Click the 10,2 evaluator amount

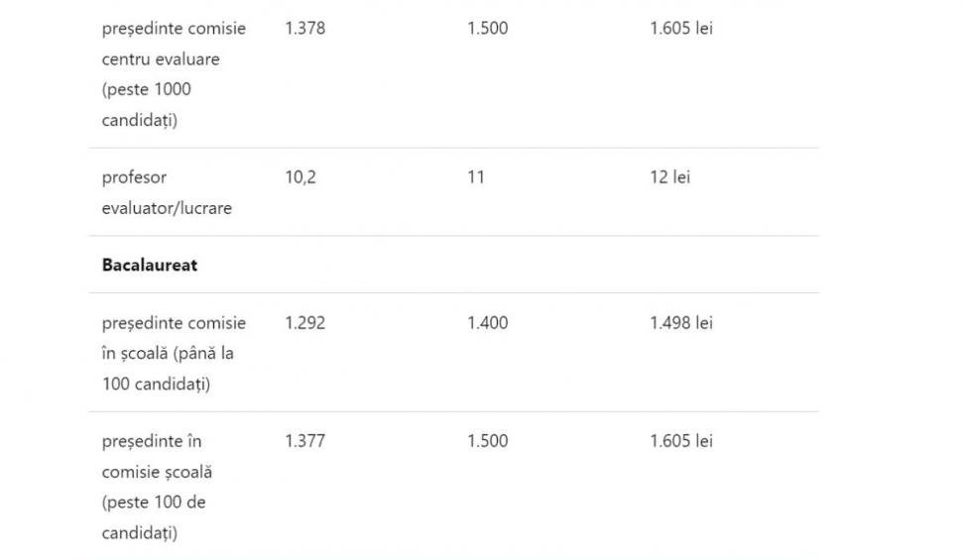click(301, 177)
